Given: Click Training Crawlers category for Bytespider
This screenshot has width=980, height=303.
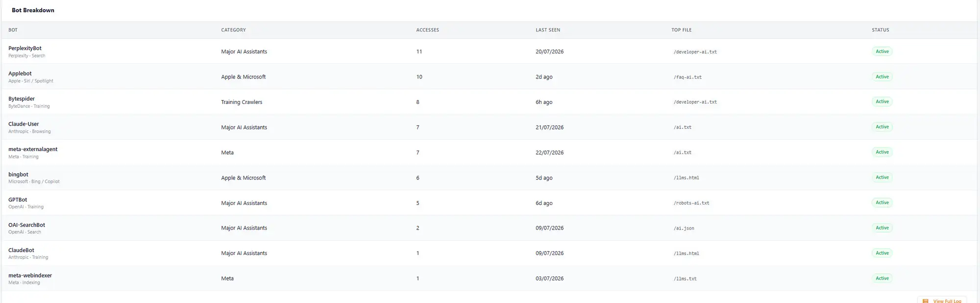Looking at the screenshot, I should point(242,102).
